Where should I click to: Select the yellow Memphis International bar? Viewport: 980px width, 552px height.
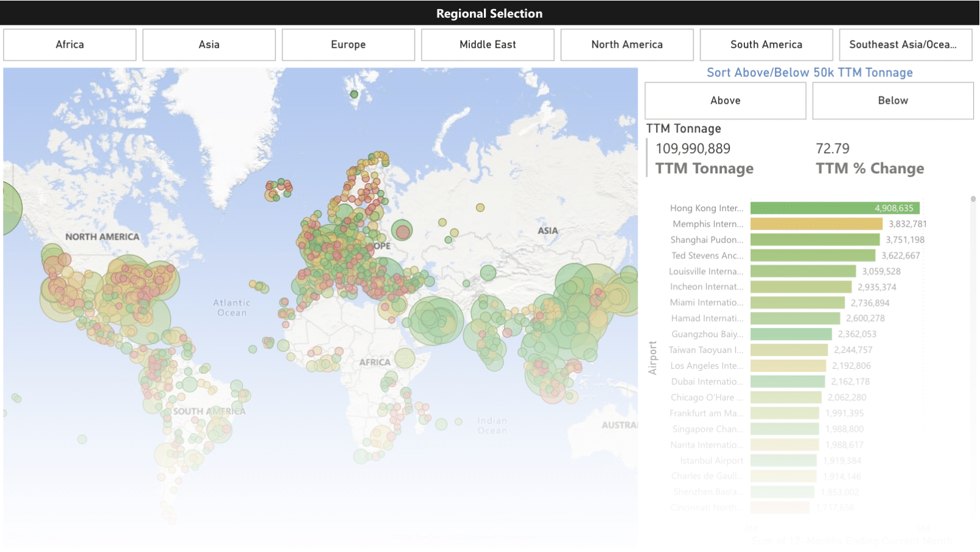(816, 224)
